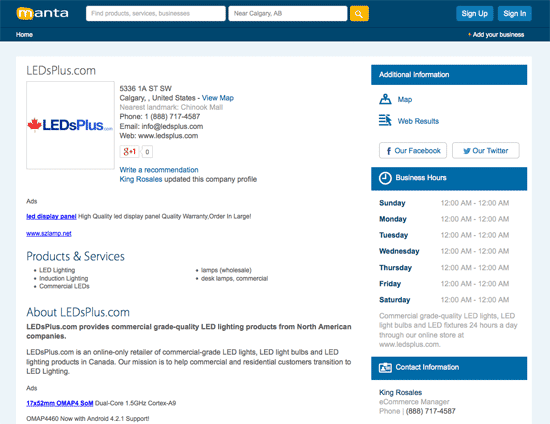Image resolution: width=550 pixels, height=424 pixels.
Task: Click Nearest landmark: Chinook Mall text
Action: (171, 107)
